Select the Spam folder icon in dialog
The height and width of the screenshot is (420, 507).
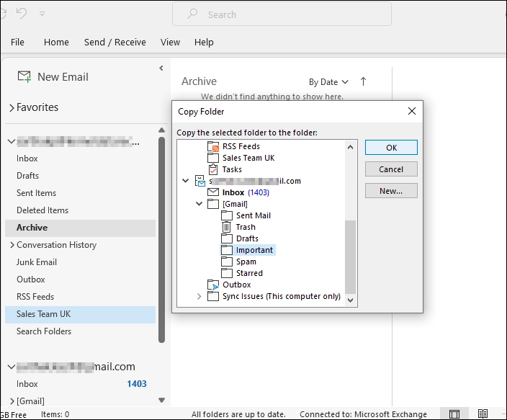(227, 262)
